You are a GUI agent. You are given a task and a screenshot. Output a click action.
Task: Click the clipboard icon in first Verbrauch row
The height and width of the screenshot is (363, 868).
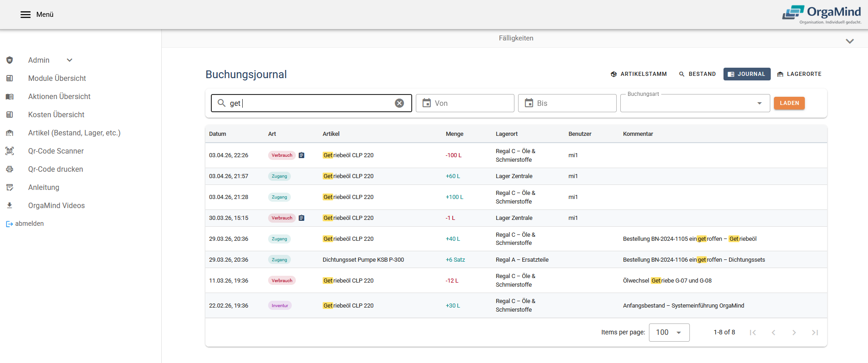pos(301,155)
